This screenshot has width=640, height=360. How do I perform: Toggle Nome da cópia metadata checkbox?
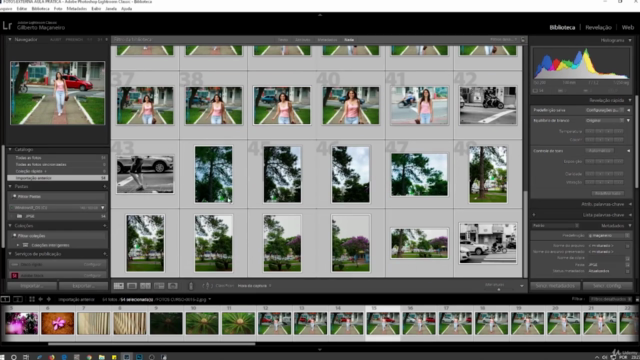coord(627,258)
